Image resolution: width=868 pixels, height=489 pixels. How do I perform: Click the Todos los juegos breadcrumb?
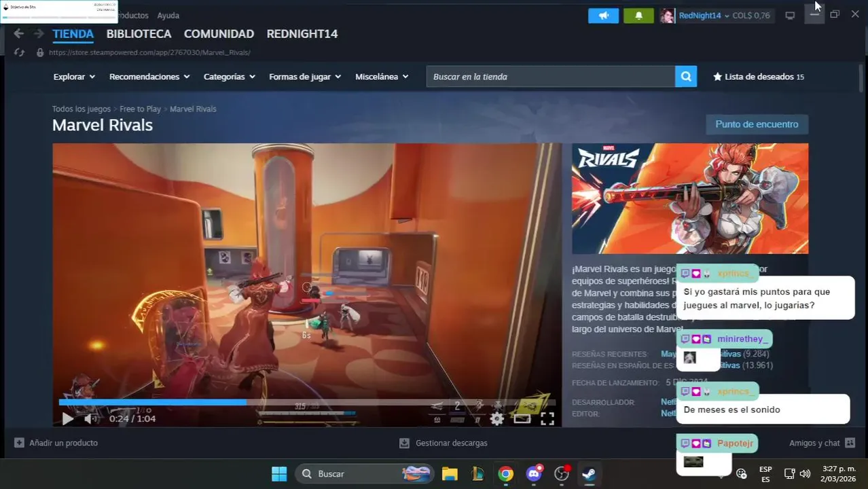(81, 109)
